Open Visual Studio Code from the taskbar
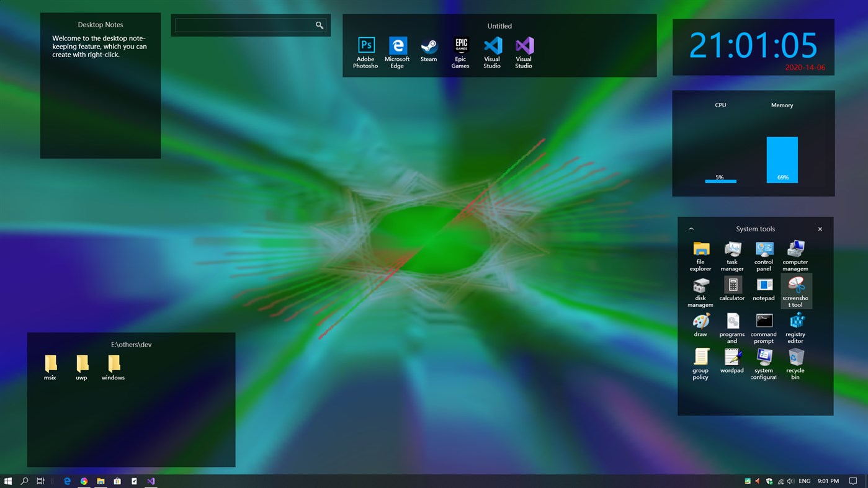 151,481
